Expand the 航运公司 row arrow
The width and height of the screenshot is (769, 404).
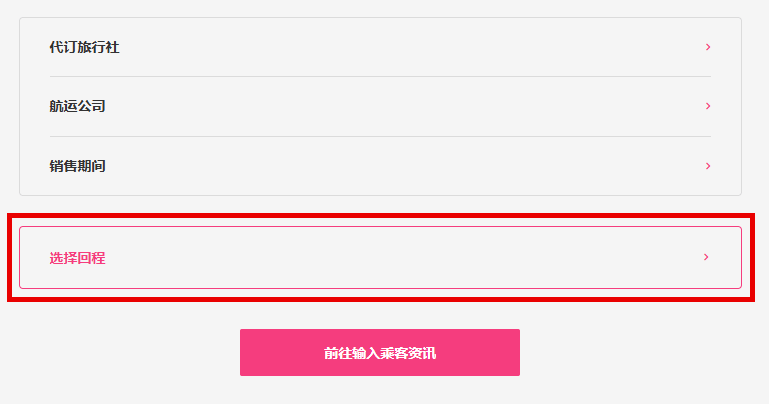(708, 106)
